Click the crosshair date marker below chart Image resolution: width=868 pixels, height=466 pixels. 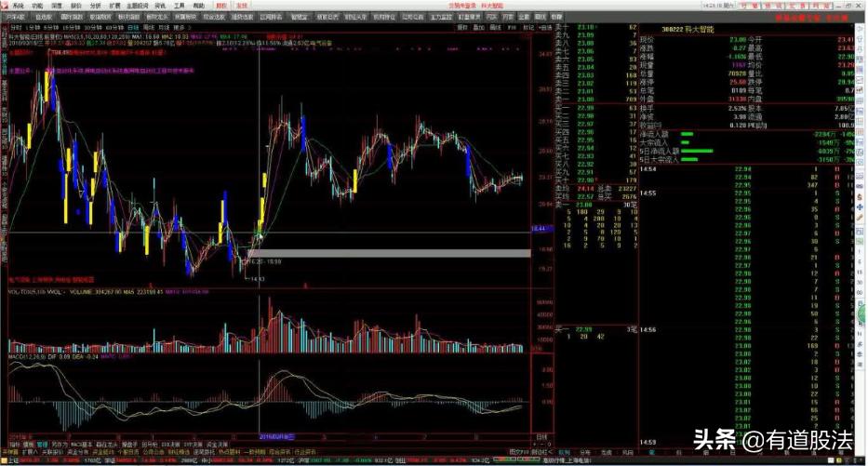tap(277, 436)
